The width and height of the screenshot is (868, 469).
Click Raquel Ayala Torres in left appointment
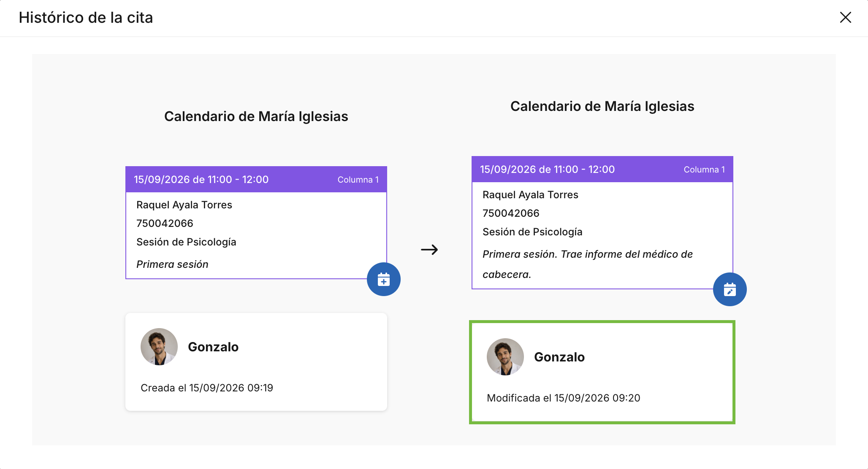[184, 205]
